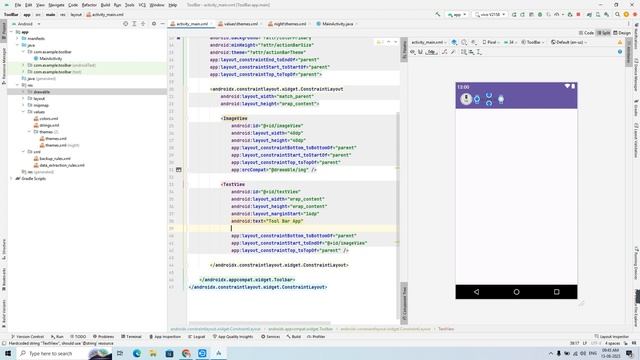Open the Pixel device preview dropdown
640x360 pixels.
click(x=491, y=42)
